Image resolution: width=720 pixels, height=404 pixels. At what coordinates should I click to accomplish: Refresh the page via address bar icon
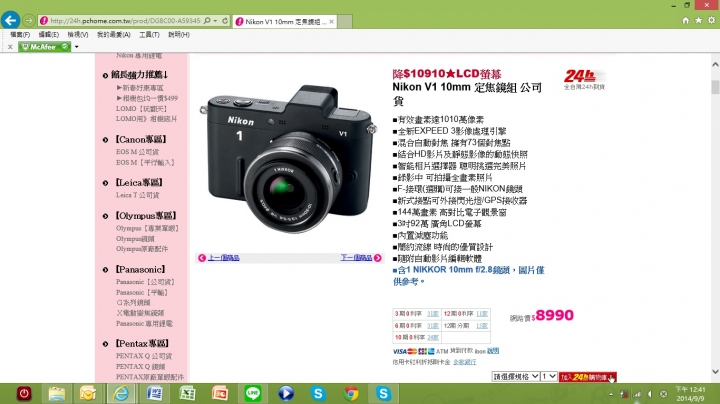225,21
